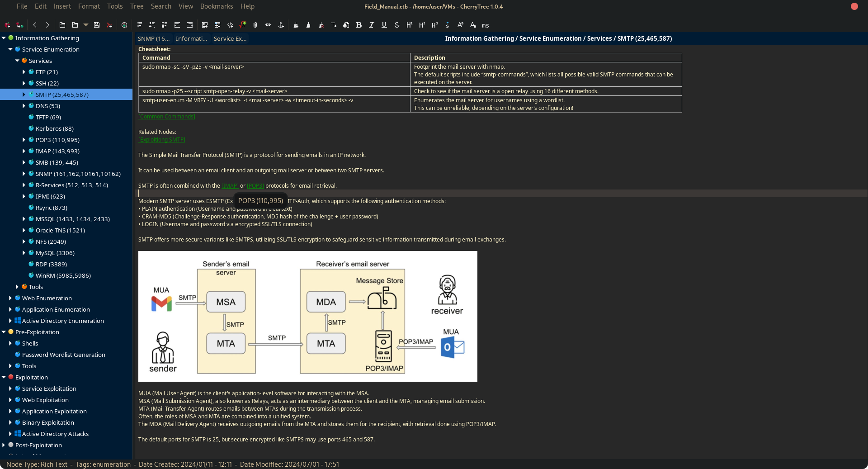
Task: Click the paperclip attach file icon
Action: point(255,25)
